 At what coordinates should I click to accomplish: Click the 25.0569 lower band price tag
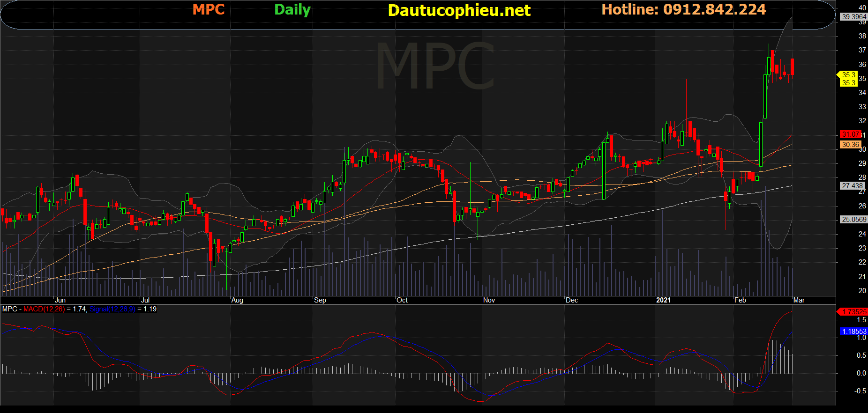pyautogui.click(x=854, y=220)
